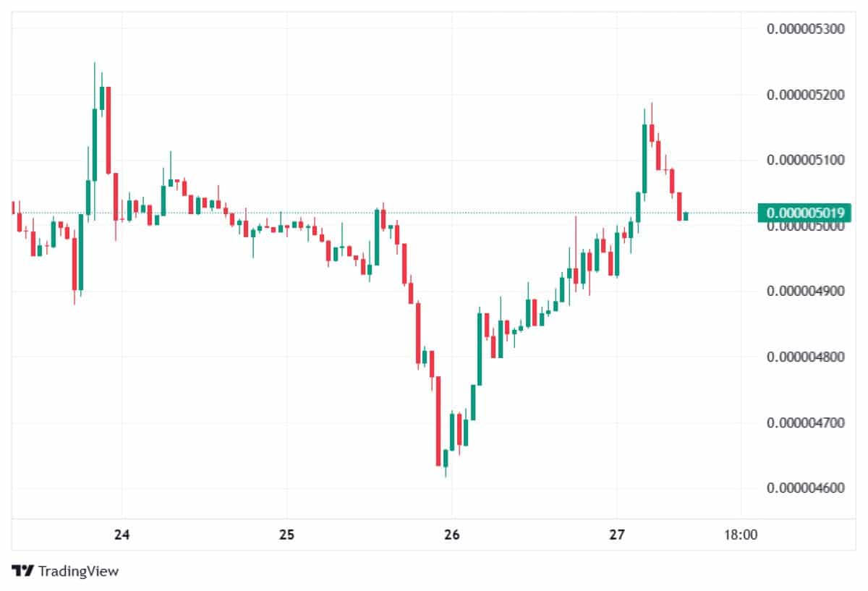The width and height of the screenshot is (868, 591).
Task: Click the tall green candle peaking after date 27
Action: pos(644,158)
